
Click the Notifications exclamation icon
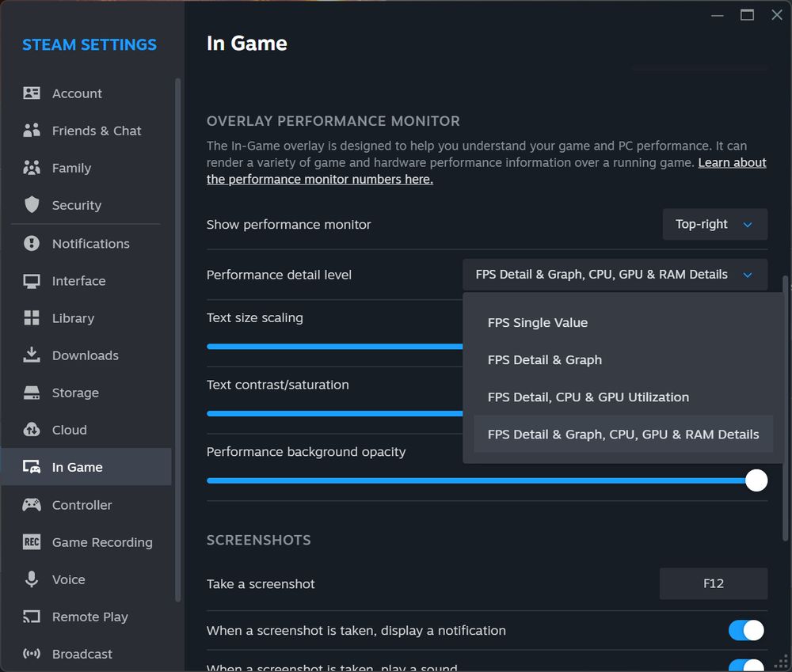point(32,243)
